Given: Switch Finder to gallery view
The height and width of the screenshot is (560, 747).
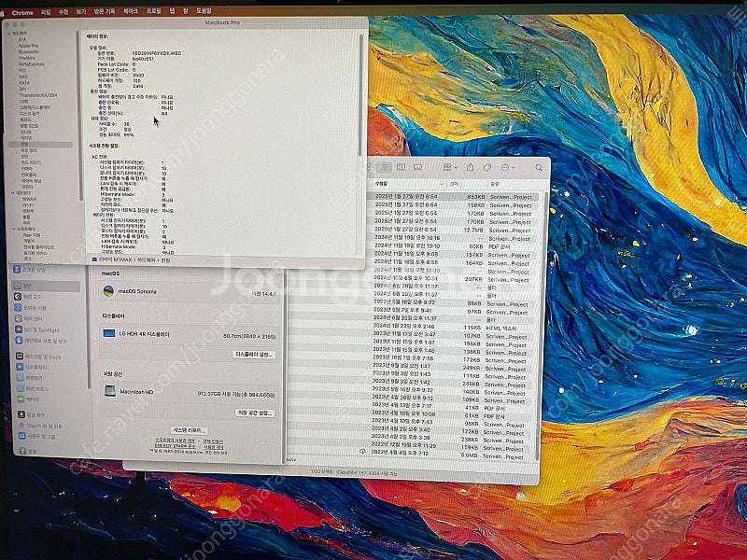Looking at the screenshot, I should click(417, 167).
